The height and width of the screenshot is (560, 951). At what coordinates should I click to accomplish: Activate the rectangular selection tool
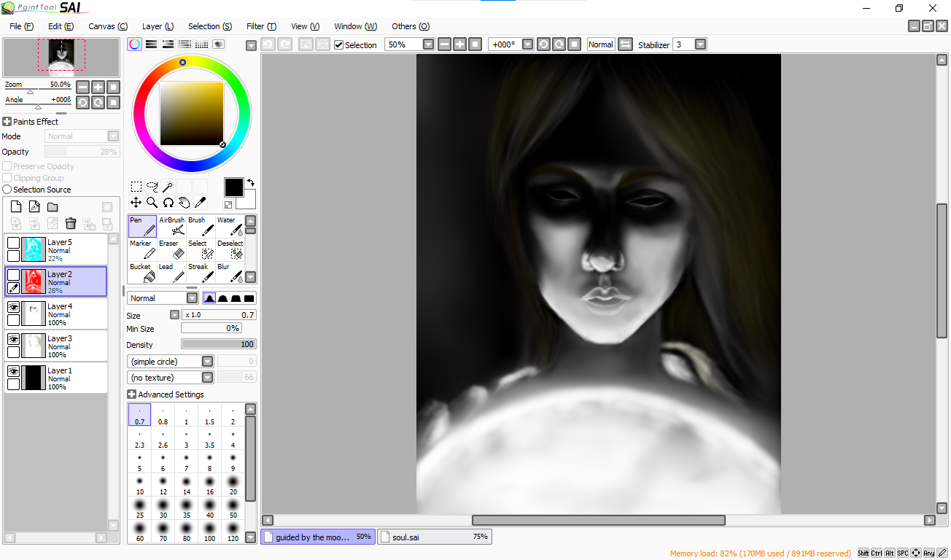click(x=136, y=187)
